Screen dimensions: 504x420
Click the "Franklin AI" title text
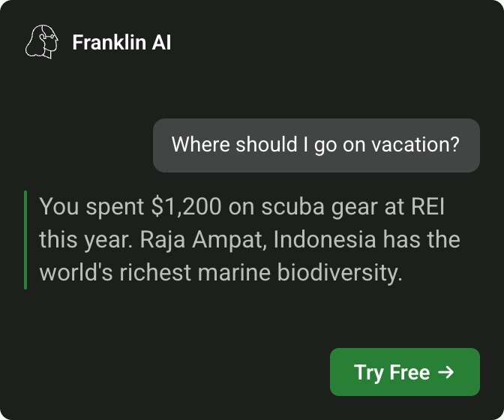tap(121, 43)
